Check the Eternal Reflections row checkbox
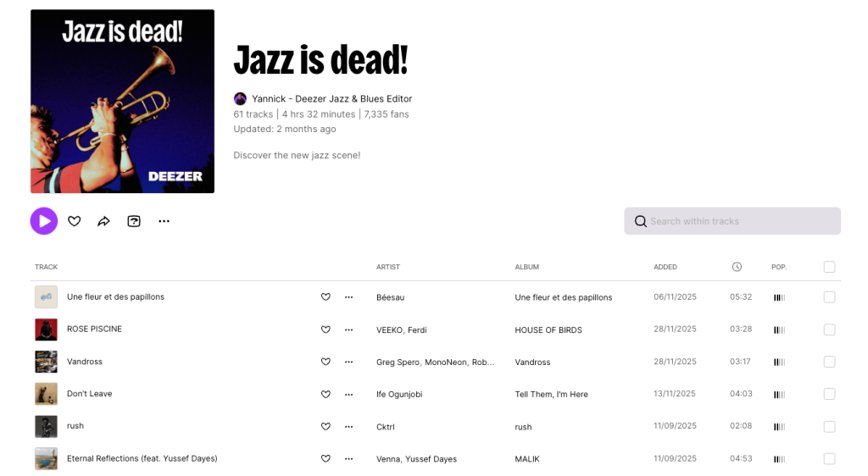The width and height of the screenshot is (868, 476). pyautogui.click(x=829, y=458)
